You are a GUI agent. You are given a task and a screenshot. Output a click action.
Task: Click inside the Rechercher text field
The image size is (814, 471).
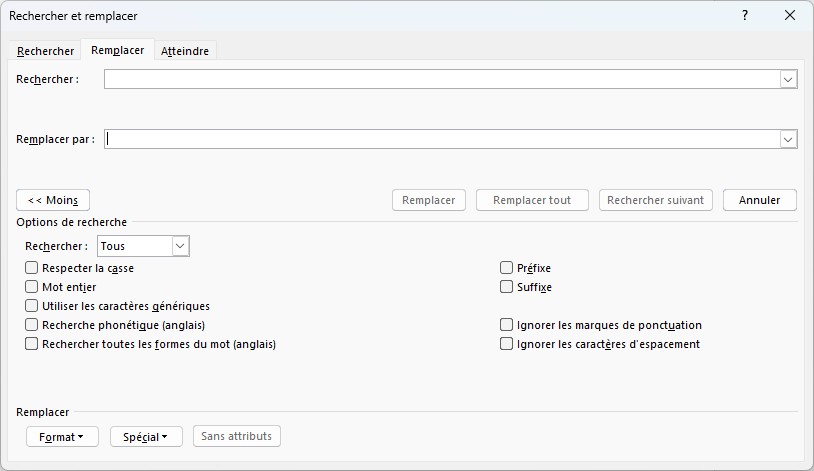tap(442, 79)
